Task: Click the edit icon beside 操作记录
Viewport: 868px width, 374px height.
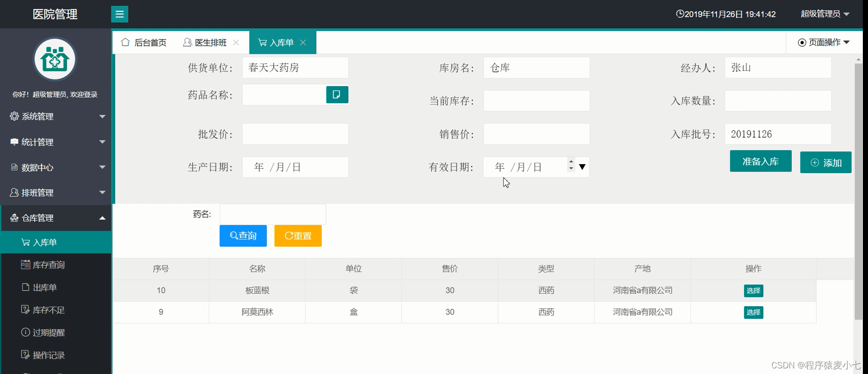Action: (x=26, y=354)
